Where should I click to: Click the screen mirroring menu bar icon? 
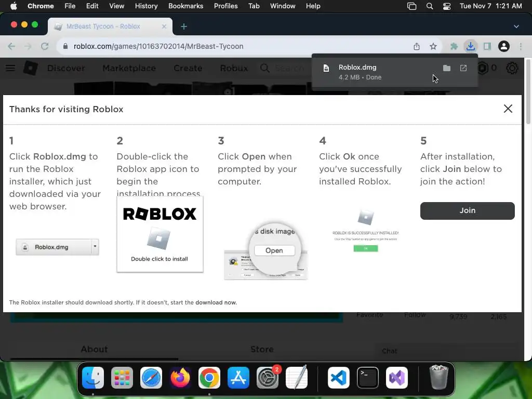click(x=411, y=6)
